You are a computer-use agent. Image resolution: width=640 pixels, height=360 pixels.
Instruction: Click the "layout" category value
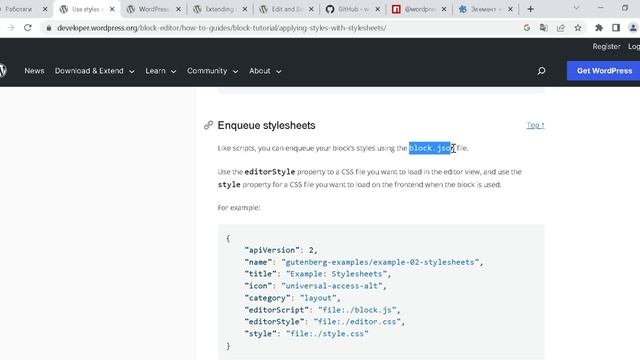[x=318, y=298]
